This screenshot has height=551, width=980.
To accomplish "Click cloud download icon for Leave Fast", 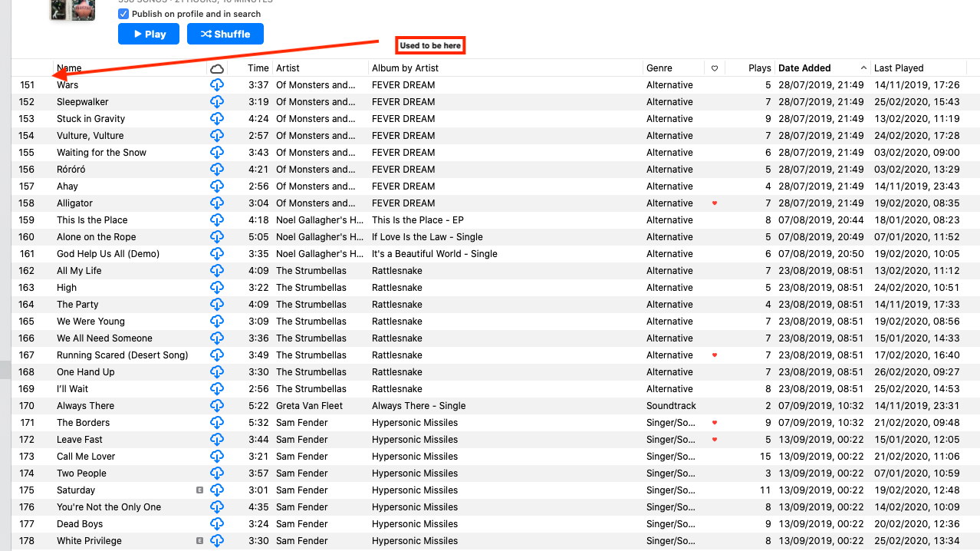I will (x=217, y=440).
